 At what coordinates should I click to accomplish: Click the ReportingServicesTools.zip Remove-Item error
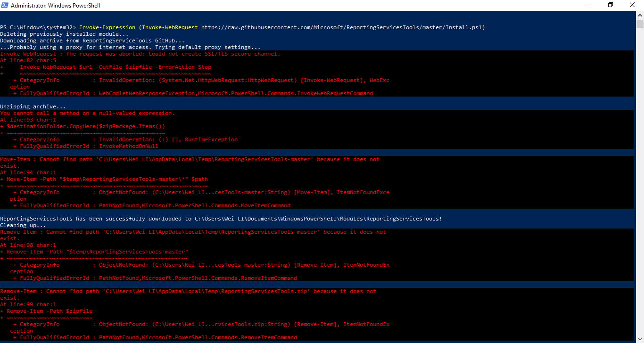coord(189,291)
